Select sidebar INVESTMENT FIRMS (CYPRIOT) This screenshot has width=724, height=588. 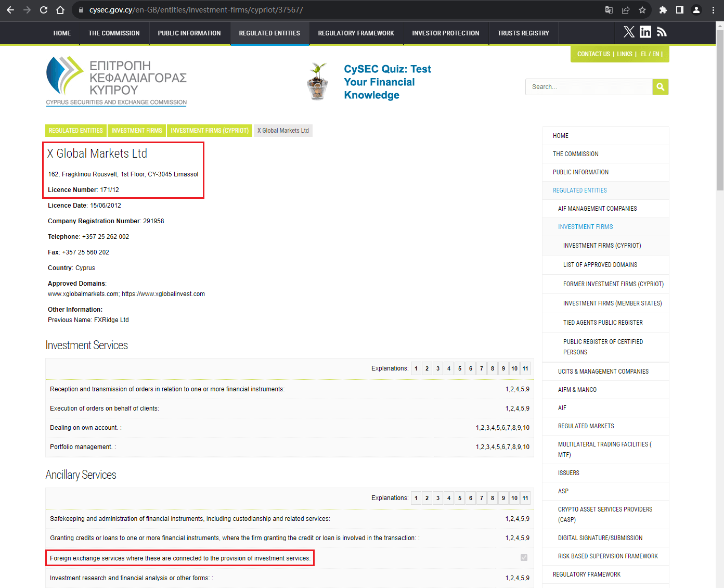point(605,246)
